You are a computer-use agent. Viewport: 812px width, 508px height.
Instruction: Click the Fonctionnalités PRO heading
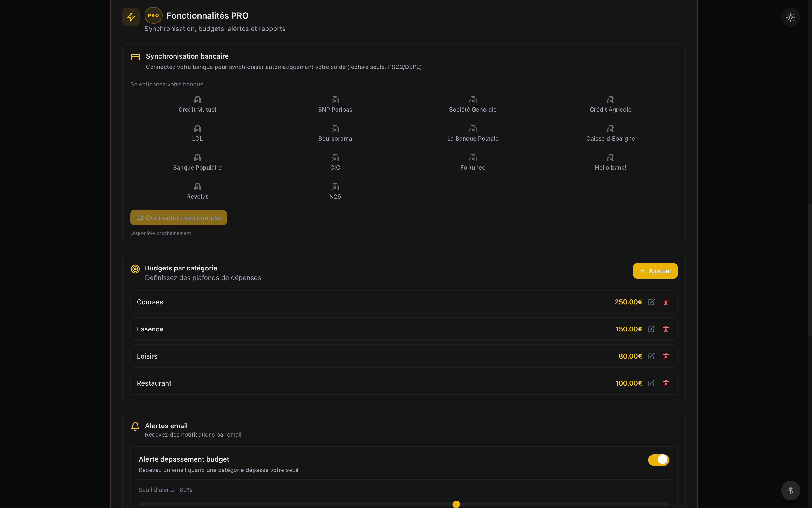click(x=207, y=15)
